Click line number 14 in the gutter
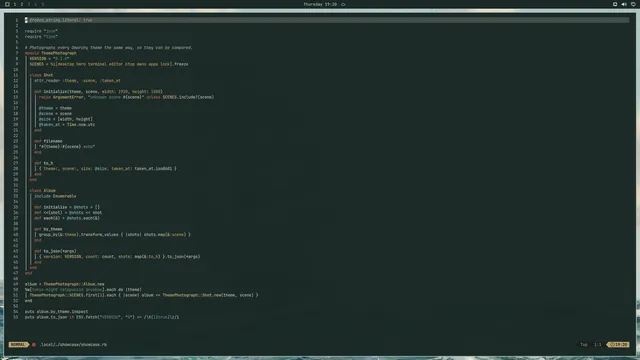Screen dimensions: 640x360 click(16, 91)
